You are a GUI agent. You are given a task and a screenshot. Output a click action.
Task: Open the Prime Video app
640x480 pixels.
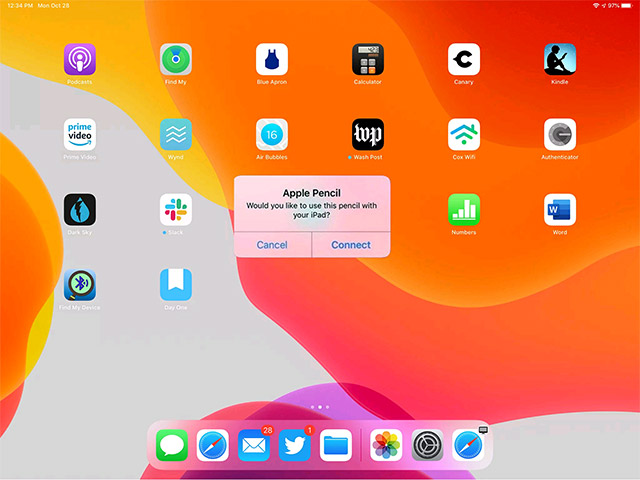(x=80, y=134)
